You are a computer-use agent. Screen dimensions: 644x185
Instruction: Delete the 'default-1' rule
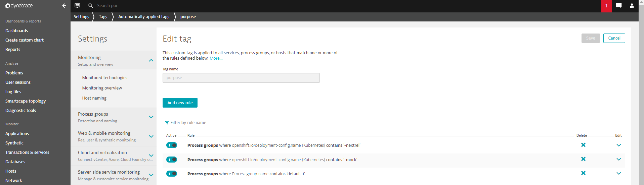(583, 173)
